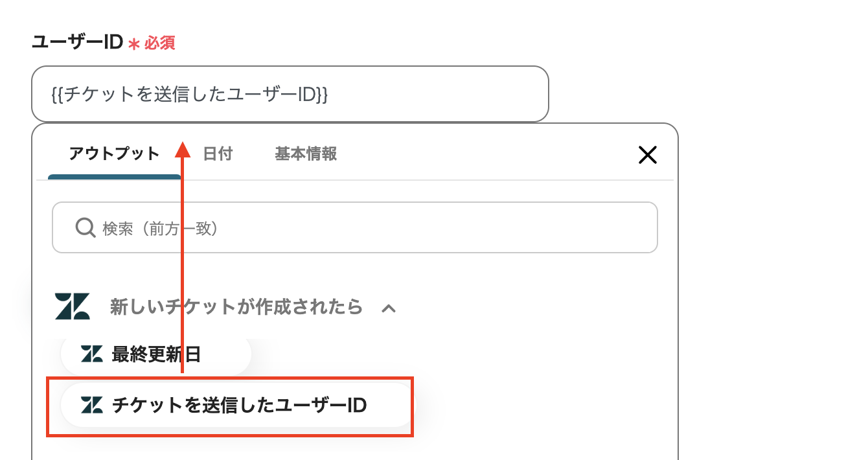Click the Zendesk logo beside the trigger section header

pyautogui.click(x=72, y=306)
